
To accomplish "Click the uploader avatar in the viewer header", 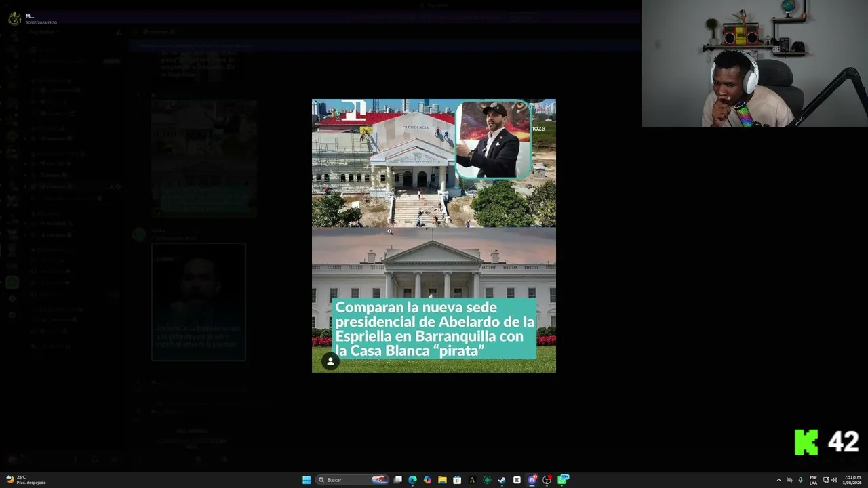I will point(15,18).
